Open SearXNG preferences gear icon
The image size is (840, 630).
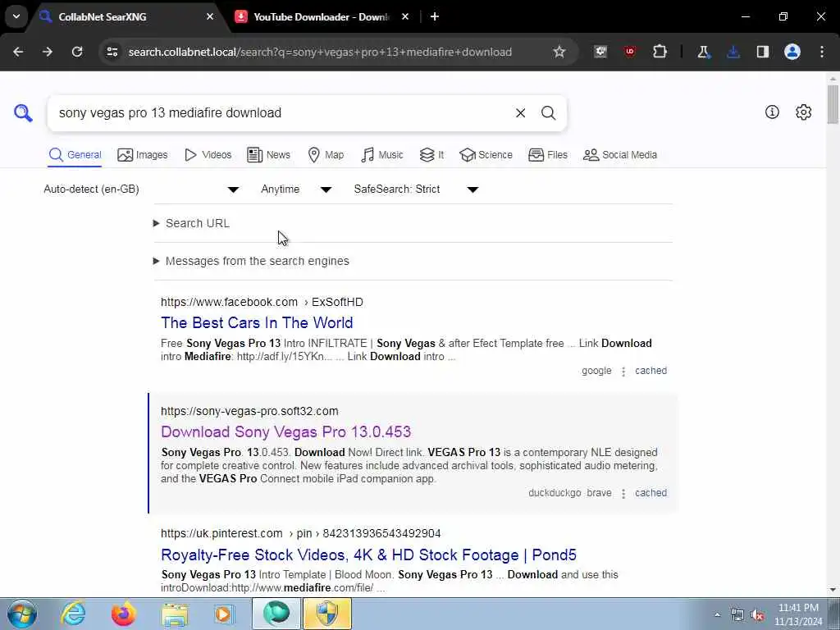coord(804,112)
